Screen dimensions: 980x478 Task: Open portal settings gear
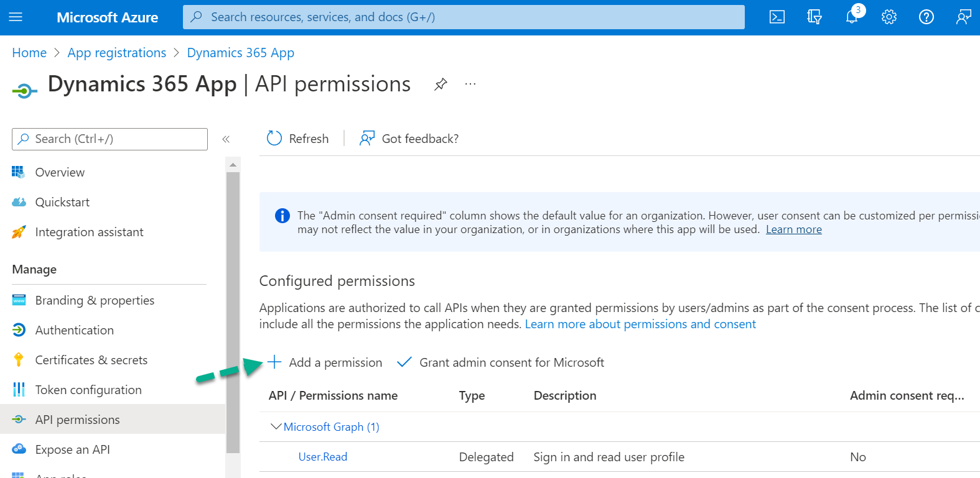889,17
